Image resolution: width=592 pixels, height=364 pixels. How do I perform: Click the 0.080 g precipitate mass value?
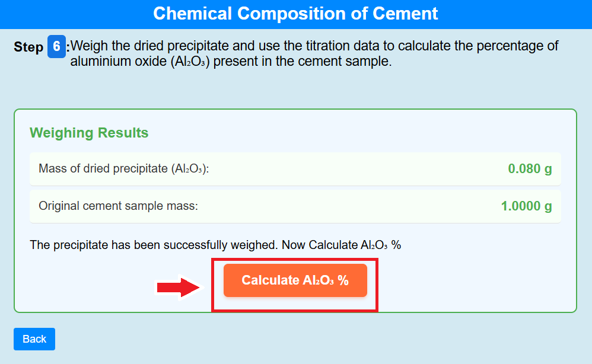[530, 169]
